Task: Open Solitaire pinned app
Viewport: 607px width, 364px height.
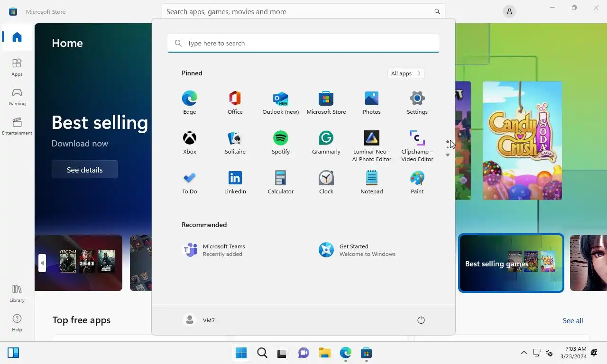Action: [235, 142]
